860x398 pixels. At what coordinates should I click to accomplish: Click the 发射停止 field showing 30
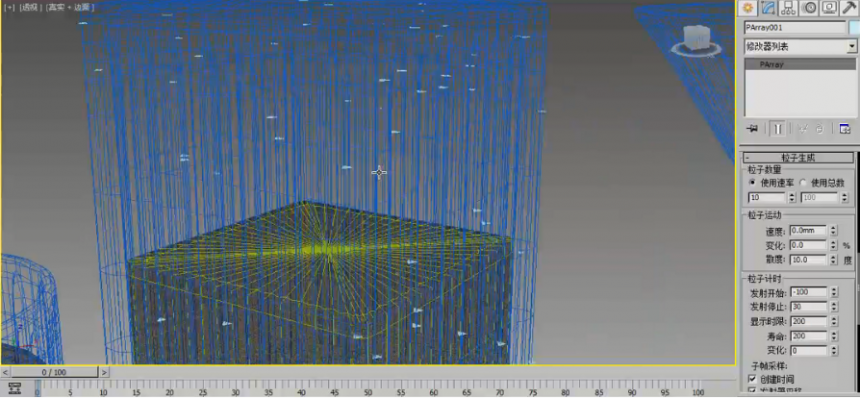click(x=809, y=306)
